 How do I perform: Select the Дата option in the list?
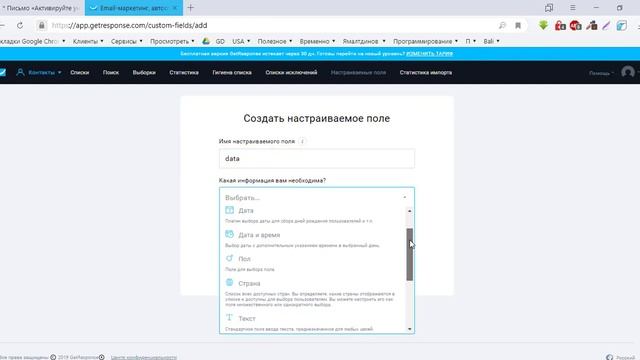pyautogui.click(x=313, y=215)
